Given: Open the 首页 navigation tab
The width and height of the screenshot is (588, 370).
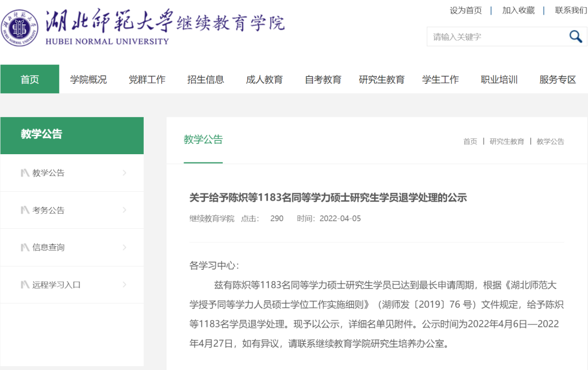Looking at the screenshot, I should 29,79.
